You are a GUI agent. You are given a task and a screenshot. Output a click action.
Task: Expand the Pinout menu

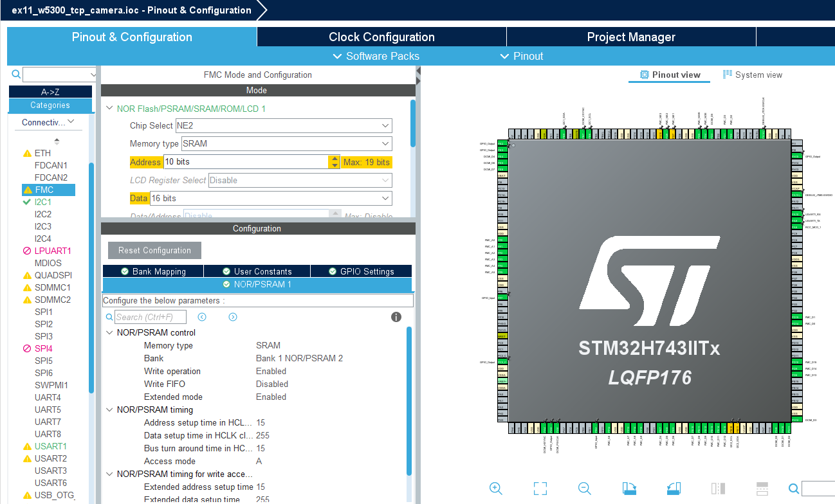[522, 56]
